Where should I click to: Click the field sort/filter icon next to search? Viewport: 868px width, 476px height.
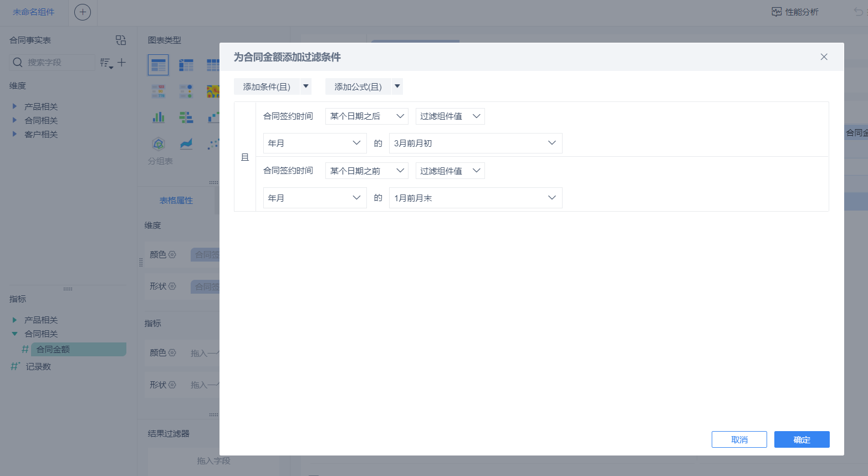(106, 63)
